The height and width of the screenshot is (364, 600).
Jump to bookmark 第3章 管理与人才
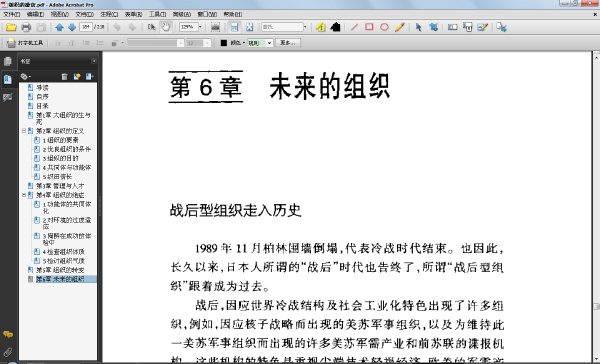60,186
